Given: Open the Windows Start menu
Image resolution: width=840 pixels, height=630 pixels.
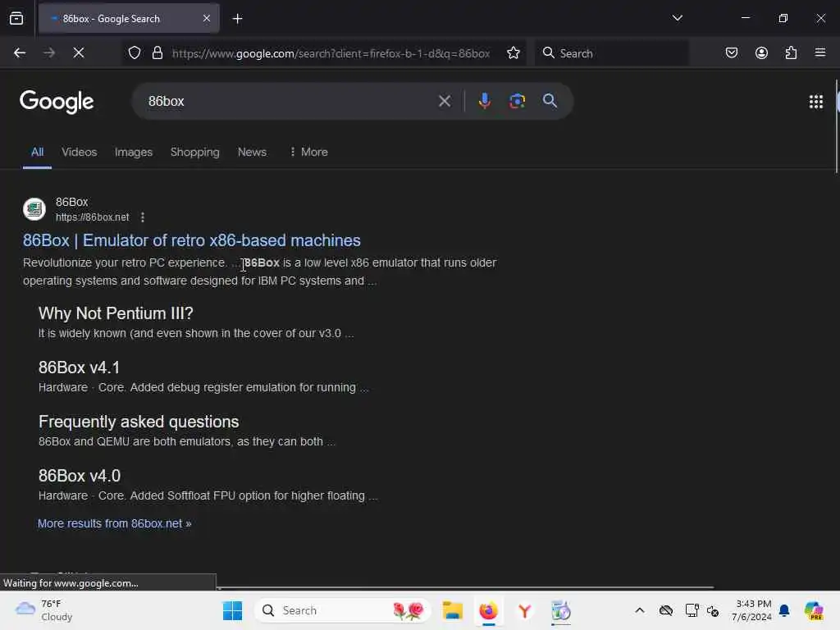Looking at the screenshot, I should [x=232, y=610].
